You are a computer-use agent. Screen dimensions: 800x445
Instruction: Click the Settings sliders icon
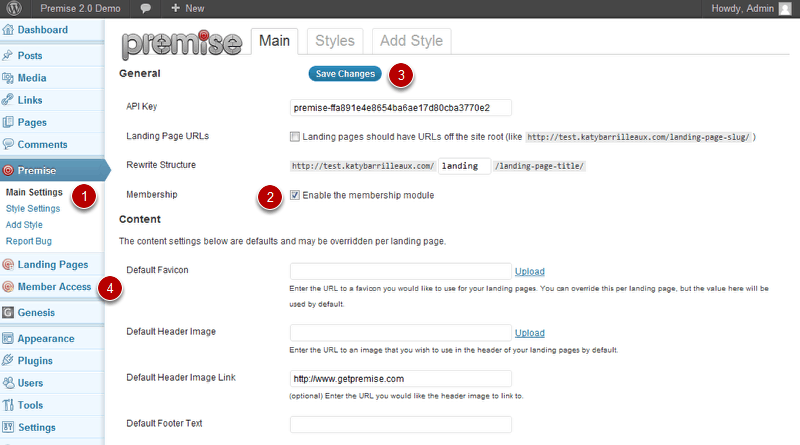coord(8,427)
